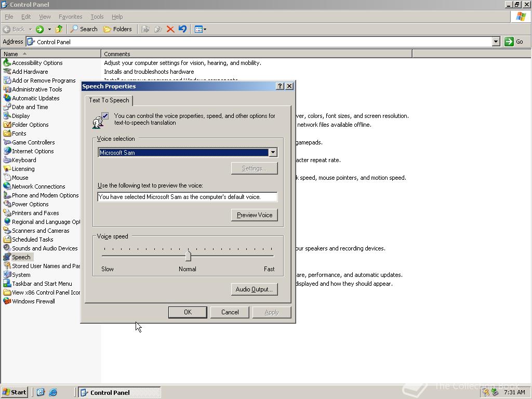Viewport: 532px width, 399px height.
Task: Click Control Panel taskbar button
Action: (x=119, y=392)
